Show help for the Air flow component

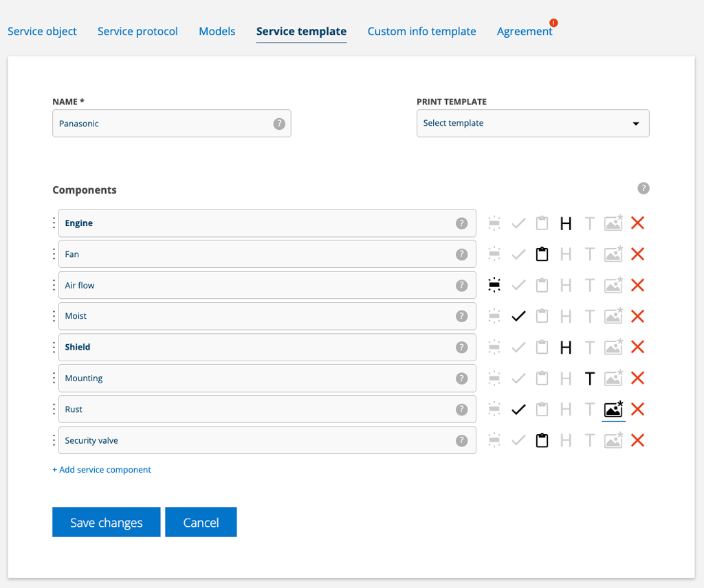tap(461, 286)
